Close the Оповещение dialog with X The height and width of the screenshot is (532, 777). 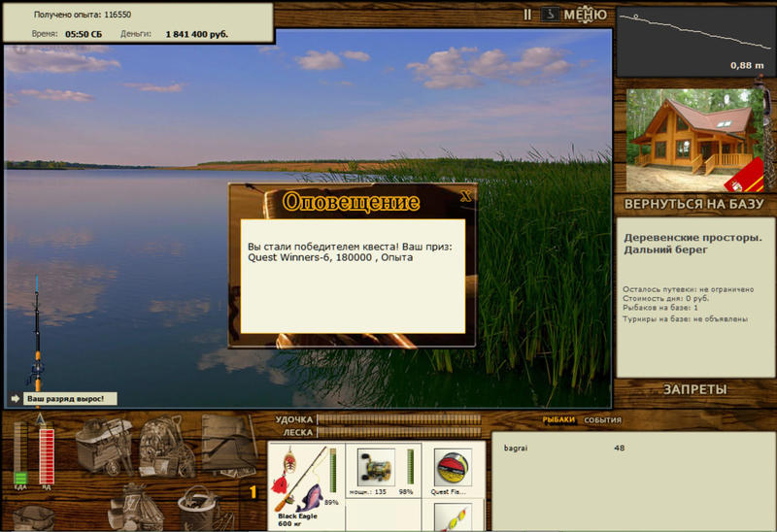466,196
